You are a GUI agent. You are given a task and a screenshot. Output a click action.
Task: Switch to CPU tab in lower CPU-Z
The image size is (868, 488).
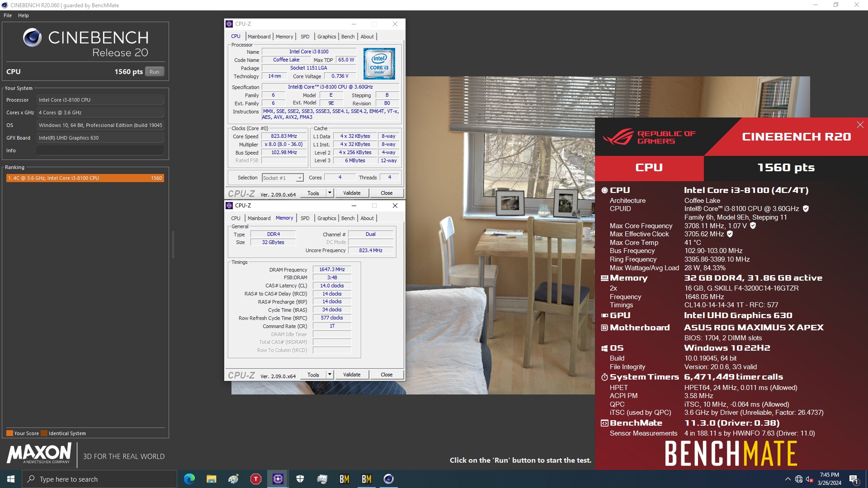coord(236,218)
